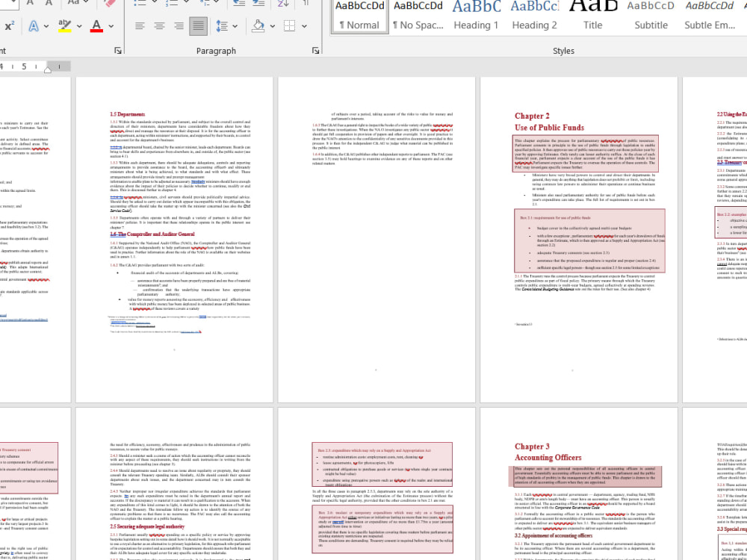The height and width of the screenshot is (560, 747).
Task: Select the Normal style
Action: coord(360,16)
